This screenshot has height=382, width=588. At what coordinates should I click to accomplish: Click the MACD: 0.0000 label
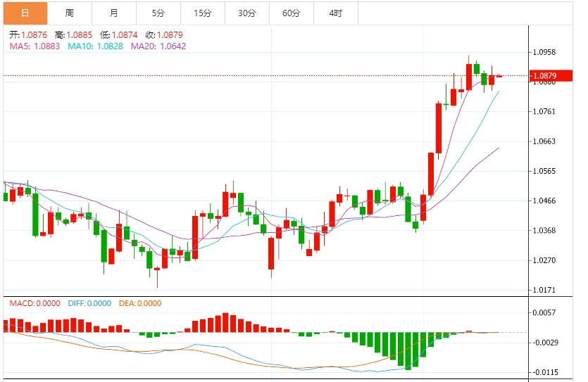tap(35, 303)
